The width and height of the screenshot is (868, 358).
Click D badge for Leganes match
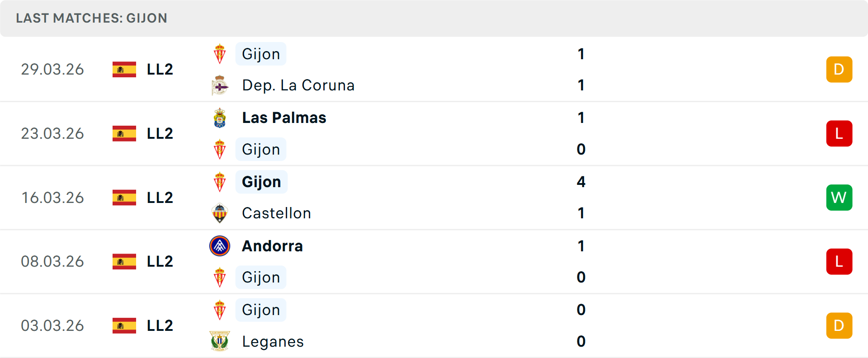[839, 325]
